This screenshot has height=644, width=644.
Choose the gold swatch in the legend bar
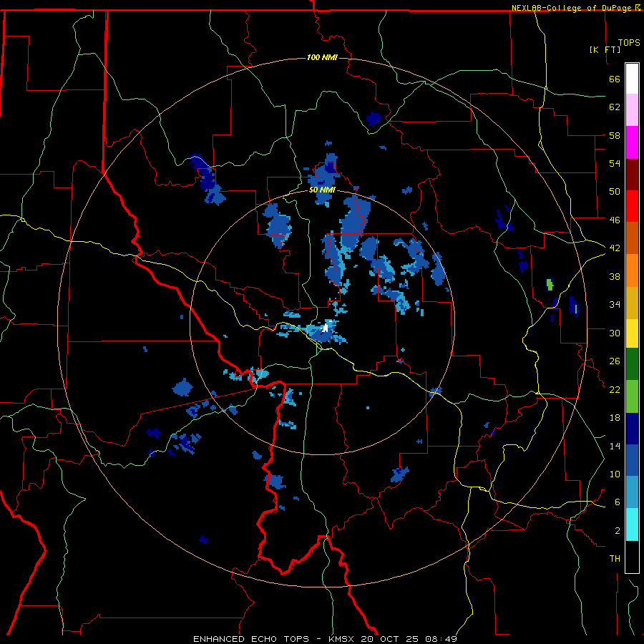(632, 303)
